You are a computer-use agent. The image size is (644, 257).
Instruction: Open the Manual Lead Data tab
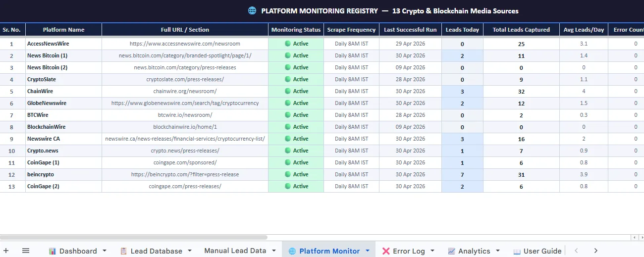point(235,251)
